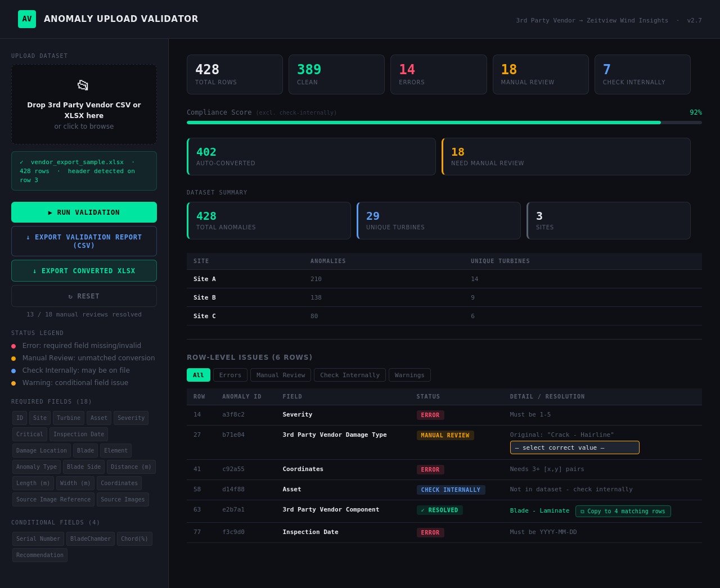Viewport: 720px width, 588px height.
Task: Run validation on the uploaded dataset
Action: pos(84,212)
